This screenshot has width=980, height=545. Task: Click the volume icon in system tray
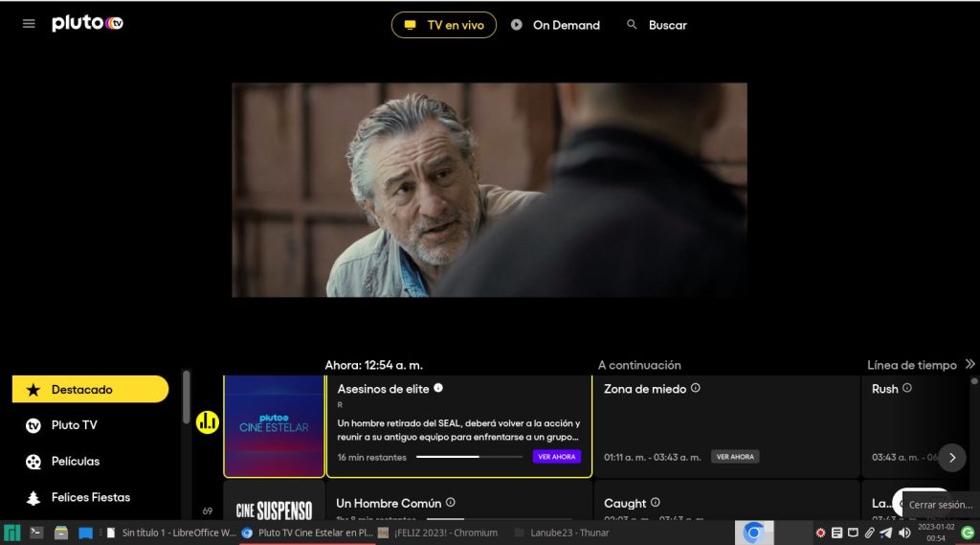904,533
